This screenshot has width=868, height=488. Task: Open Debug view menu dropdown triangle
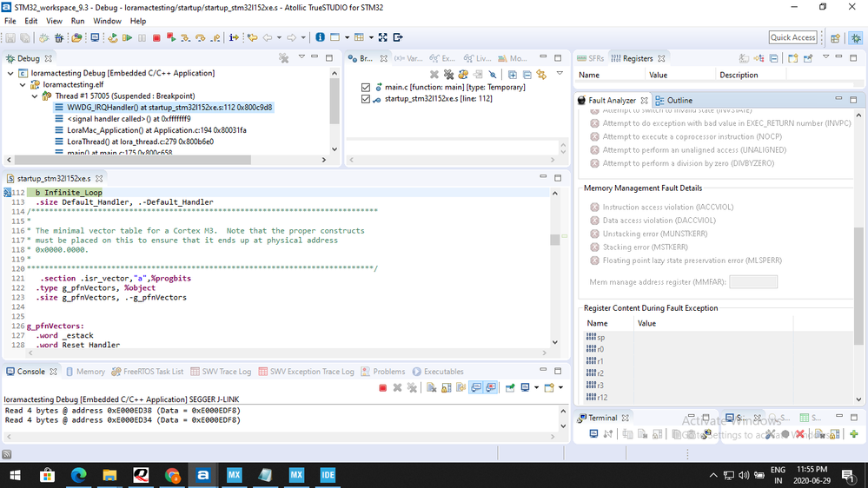click(x=301, y=57)
